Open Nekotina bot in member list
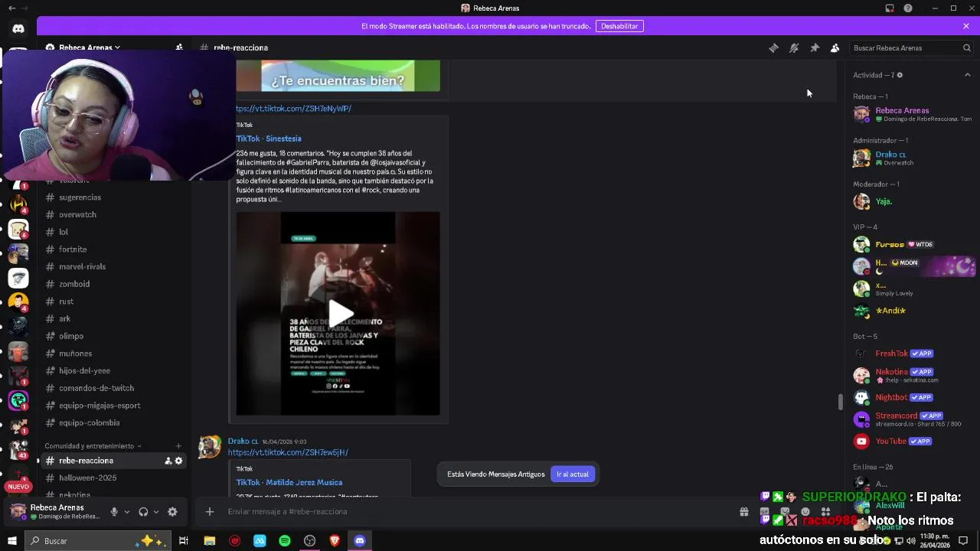Viewport: 980px width, 551px height. (x=913, y=375)
